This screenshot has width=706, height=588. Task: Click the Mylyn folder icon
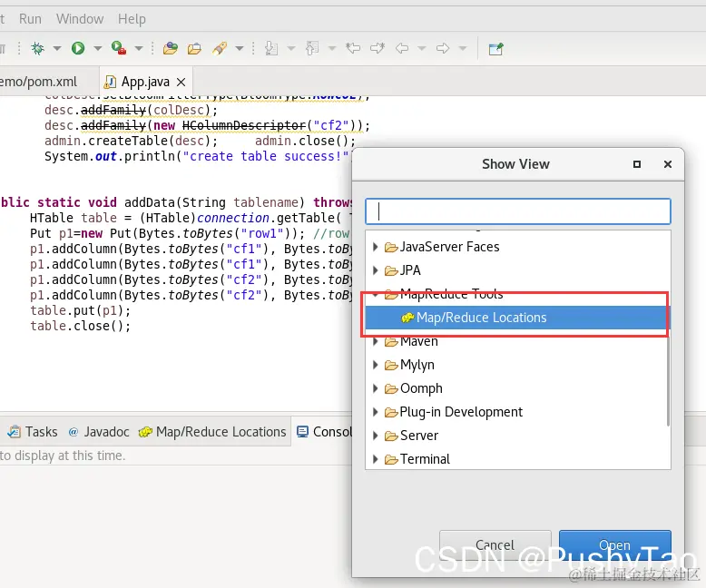(x=391, y=365)
